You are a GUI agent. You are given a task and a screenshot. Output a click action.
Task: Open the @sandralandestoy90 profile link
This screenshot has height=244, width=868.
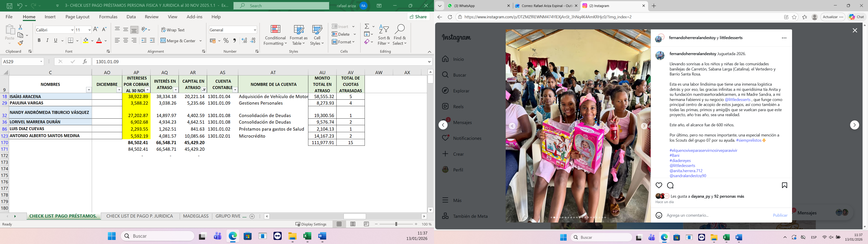tap(688, 176)
